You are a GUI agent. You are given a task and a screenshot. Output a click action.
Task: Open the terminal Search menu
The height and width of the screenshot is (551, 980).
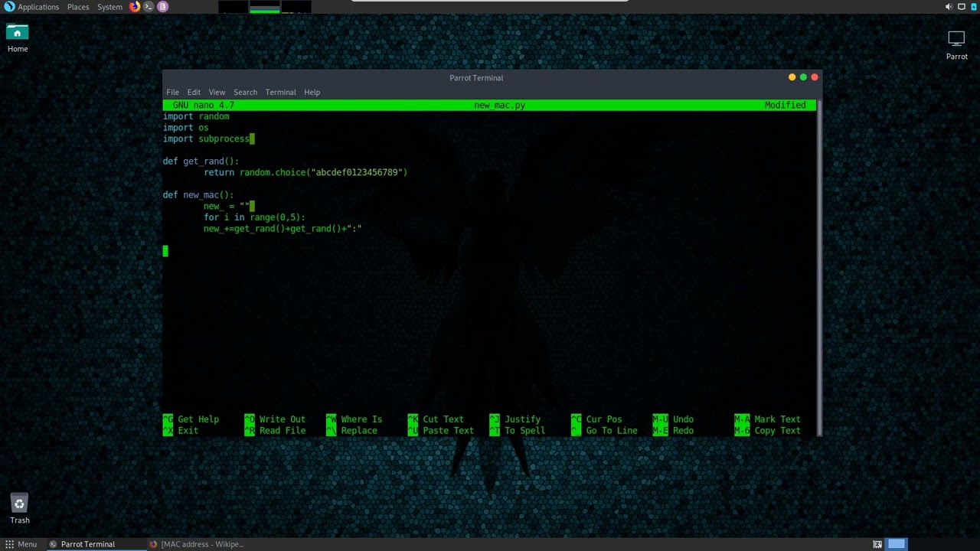245,92
